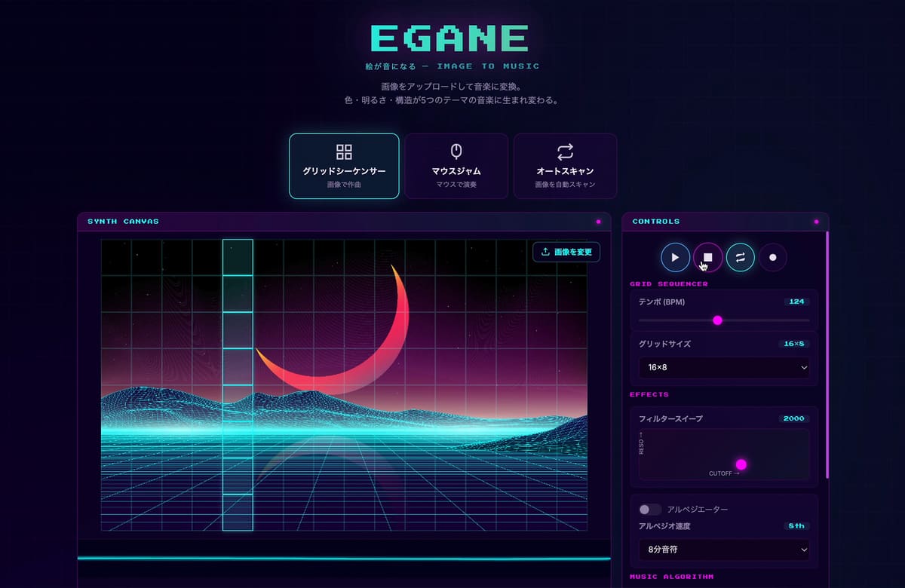Select the グリッドシーケンサー mode tab
Image resolution: width=905 pixels, height=588 pixels.
point(344,166)
